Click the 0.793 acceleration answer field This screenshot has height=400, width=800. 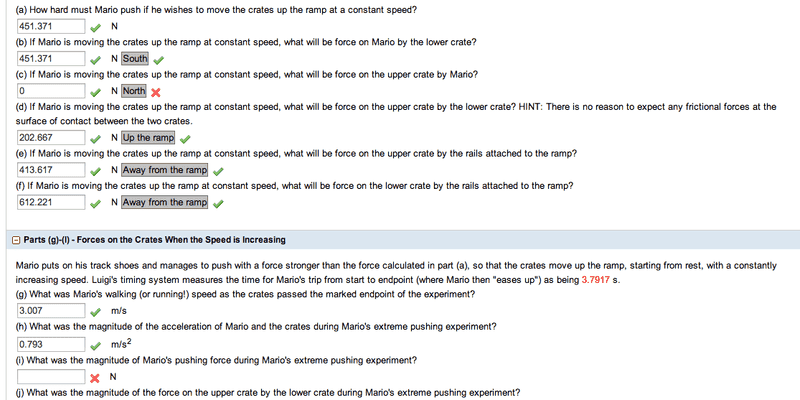pos(50,344)
